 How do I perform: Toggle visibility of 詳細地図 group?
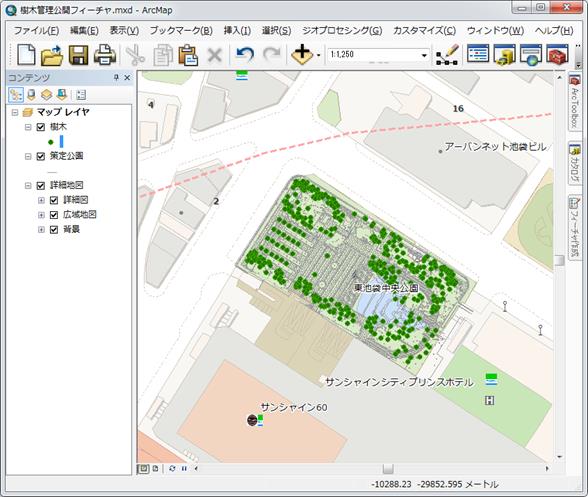point(40,185)
